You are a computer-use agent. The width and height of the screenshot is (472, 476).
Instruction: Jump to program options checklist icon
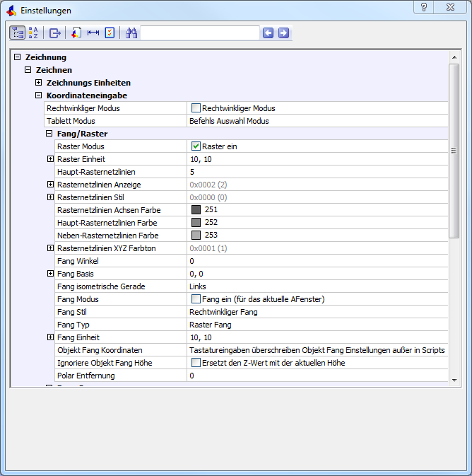pos(110,33)
